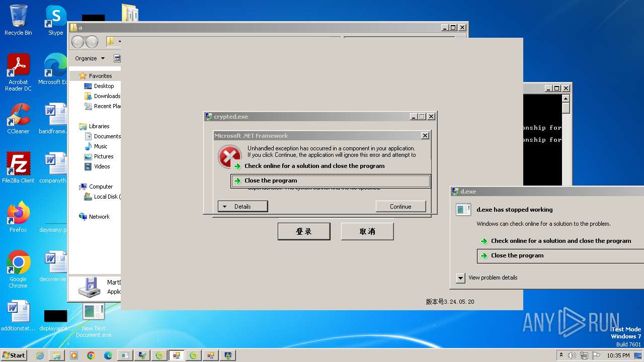
Task: Open Internet Explorer from the taskbar
Action: pos(40,355)
